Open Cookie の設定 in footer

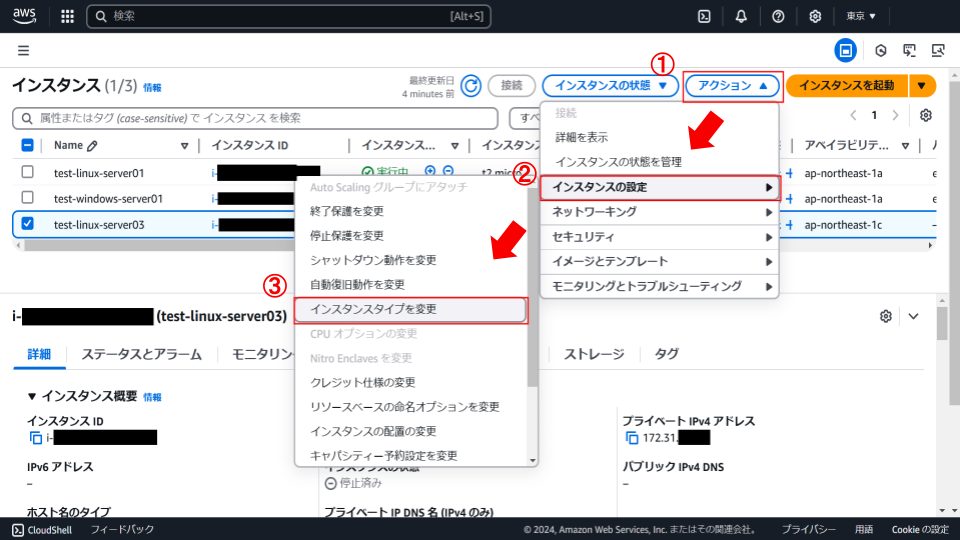point(920,530)
